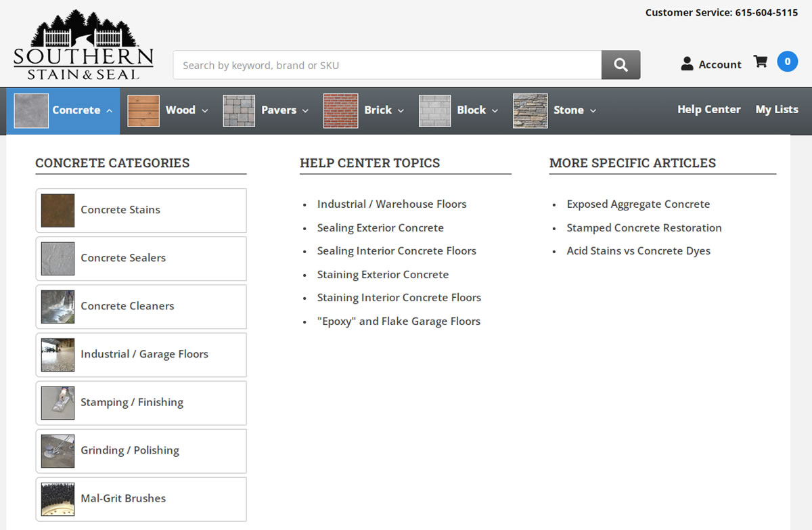
Task: Click the keyword search input field
Action: (x=387, y=66)
